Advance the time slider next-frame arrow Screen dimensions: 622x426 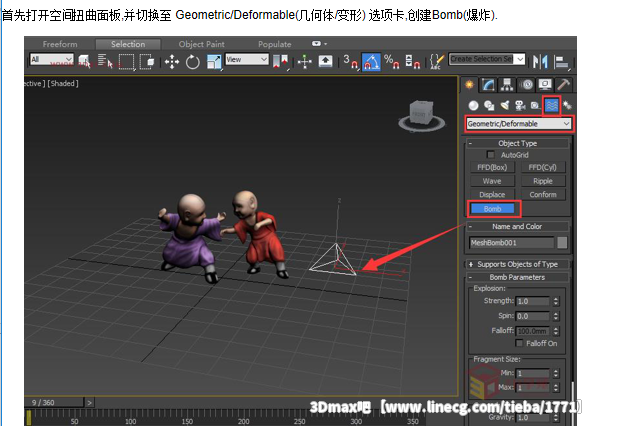pyautogui.click(x=90, y=403)
